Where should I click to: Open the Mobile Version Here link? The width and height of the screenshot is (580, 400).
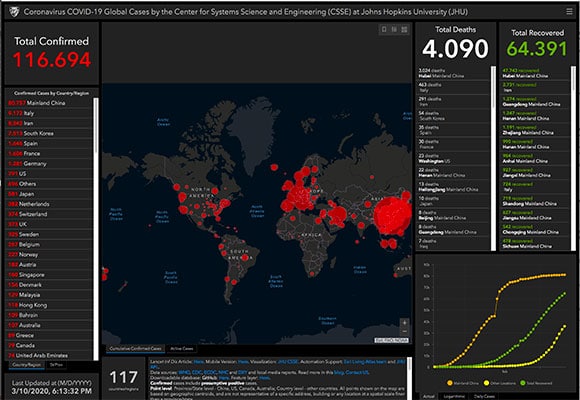pyautogui.click(x=243, y=362)
